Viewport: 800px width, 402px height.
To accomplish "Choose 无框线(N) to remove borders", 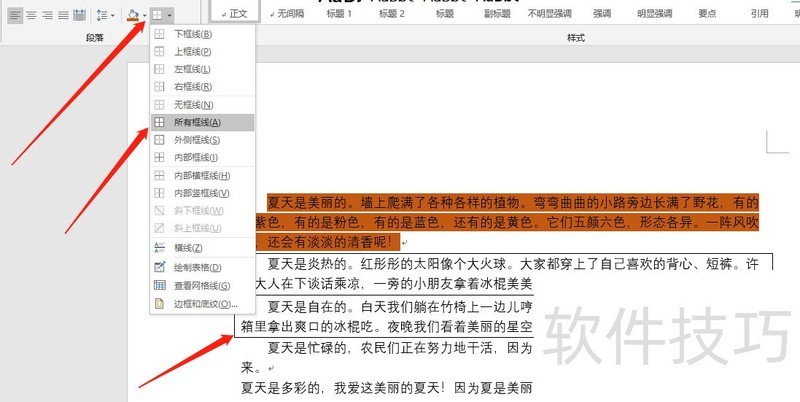I will tap(203, 105).
